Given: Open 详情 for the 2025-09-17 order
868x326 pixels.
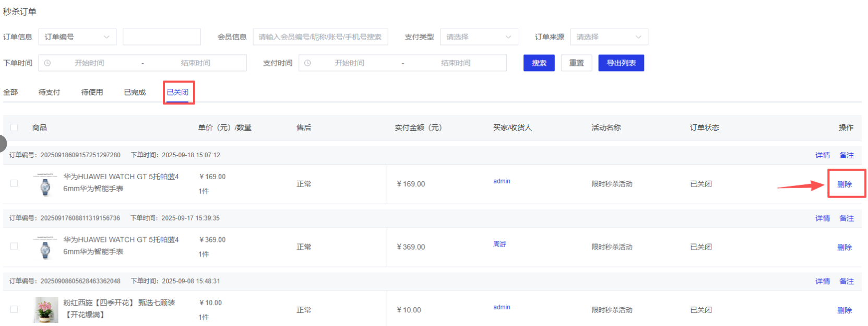Looking at the screenshot, I should [x=822, y=218].
